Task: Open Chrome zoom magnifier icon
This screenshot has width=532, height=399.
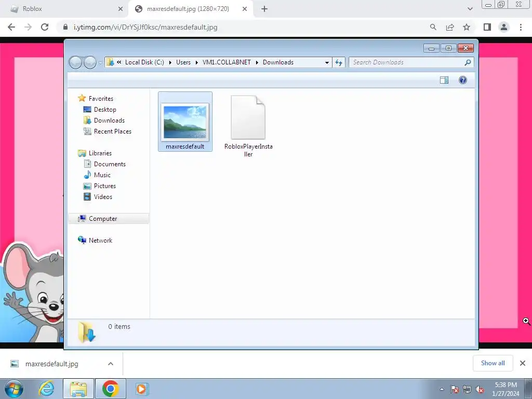Action: [433, 27]
